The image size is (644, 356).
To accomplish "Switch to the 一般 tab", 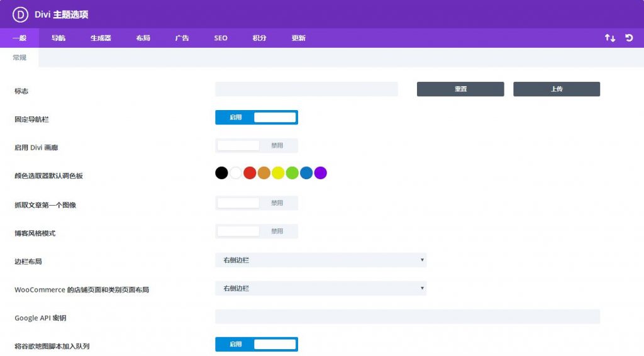I will tap(19, 38).
